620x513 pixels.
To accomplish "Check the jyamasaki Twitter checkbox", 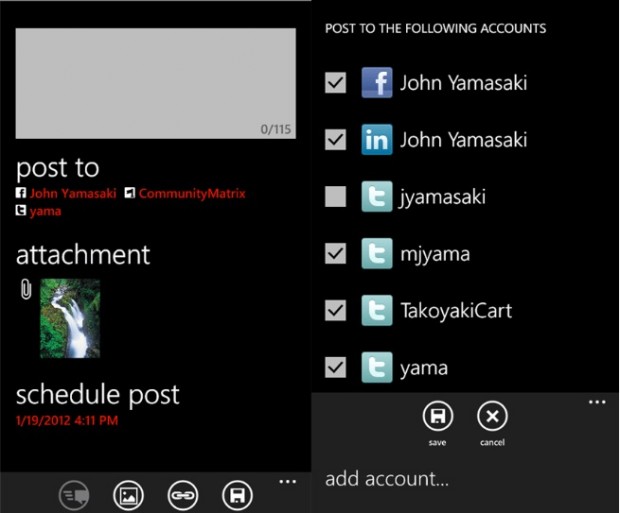I will point(335,197).
